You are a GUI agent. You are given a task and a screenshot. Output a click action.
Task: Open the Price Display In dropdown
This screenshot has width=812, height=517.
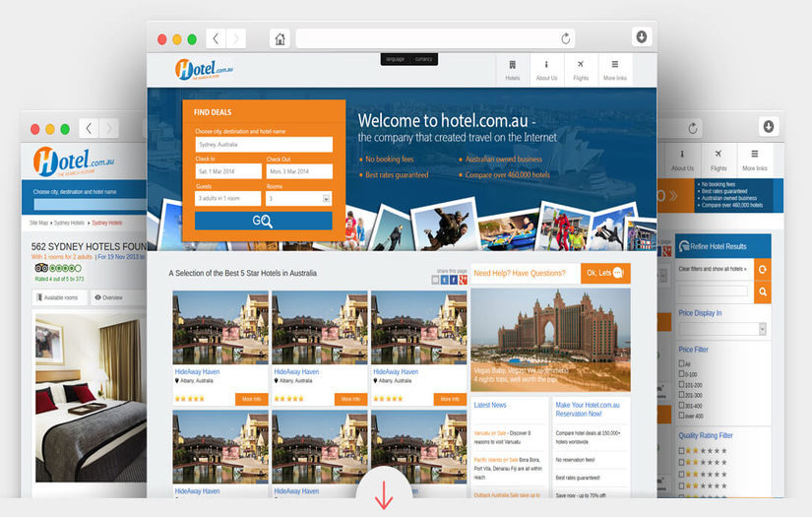(721, 329)
